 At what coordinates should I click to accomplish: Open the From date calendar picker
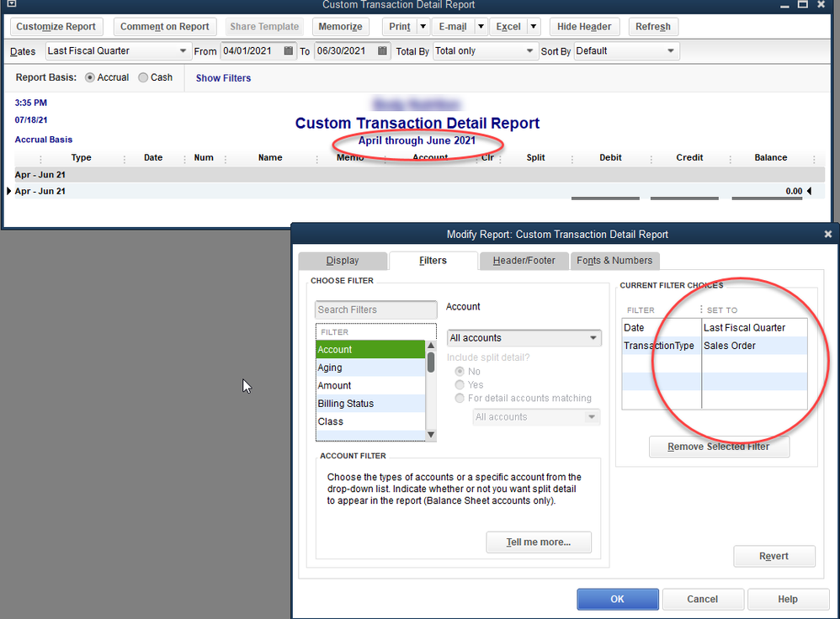point(289,51)
